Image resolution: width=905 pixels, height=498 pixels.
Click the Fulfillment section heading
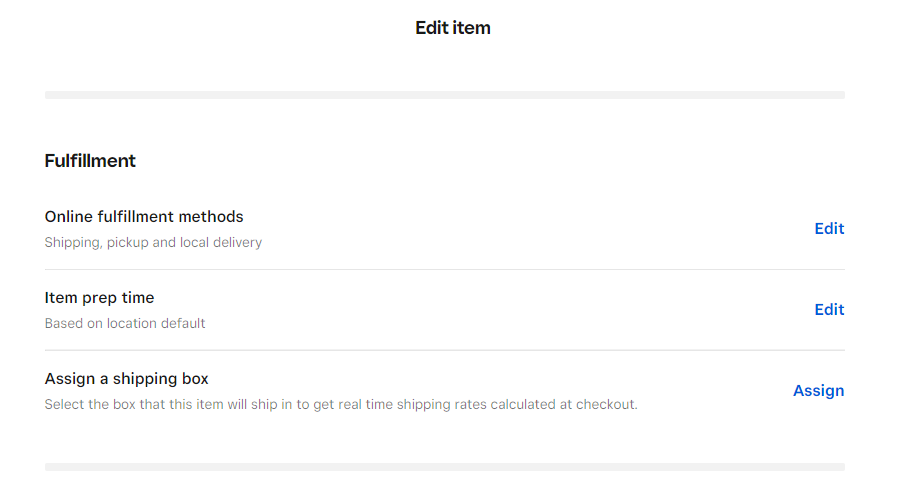(90, 161)
